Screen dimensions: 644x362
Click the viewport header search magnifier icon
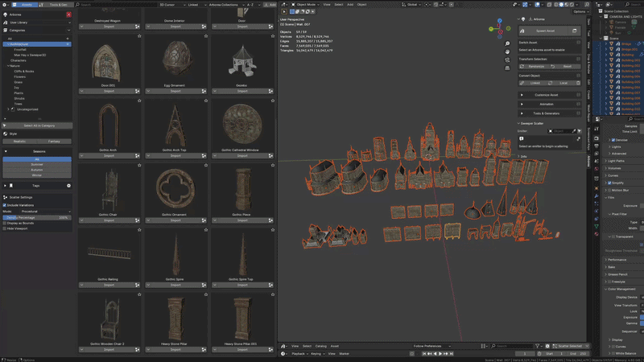pyautogui.click(x=587, y=5)
